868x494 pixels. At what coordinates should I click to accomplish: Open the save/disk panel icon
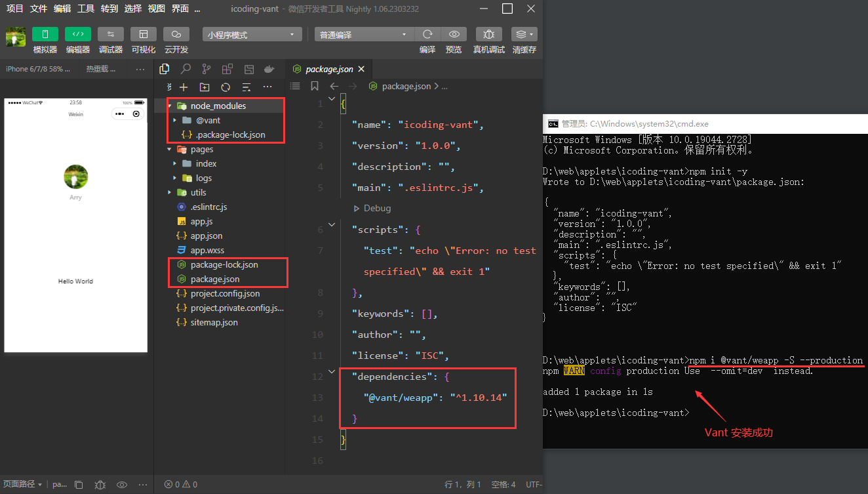[x=248, y=69]
